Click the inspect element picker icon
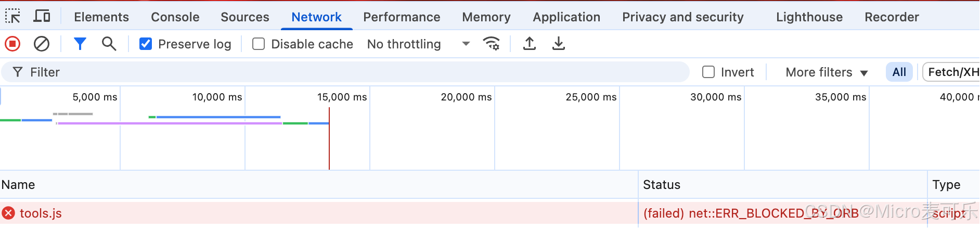Image resolution: width=980 pixels, height=228 pixels. click(x=12, y=17)
